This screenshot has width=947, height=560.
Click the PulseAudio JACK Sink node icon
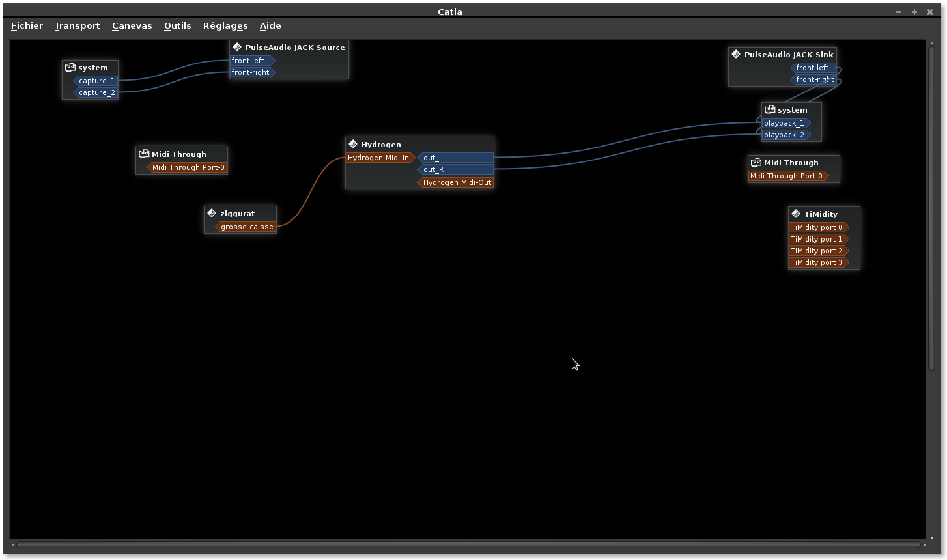tap(736, 54)
